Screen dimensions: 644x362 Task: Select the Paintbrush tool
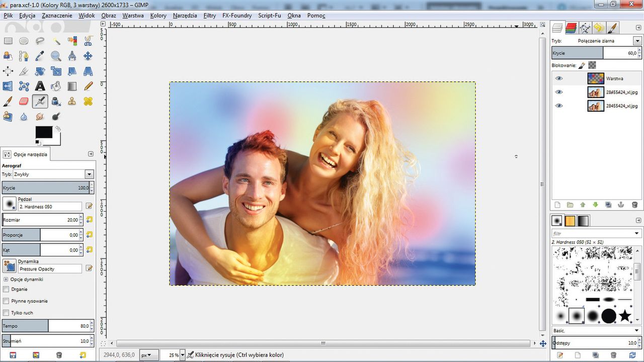[8, 102]
